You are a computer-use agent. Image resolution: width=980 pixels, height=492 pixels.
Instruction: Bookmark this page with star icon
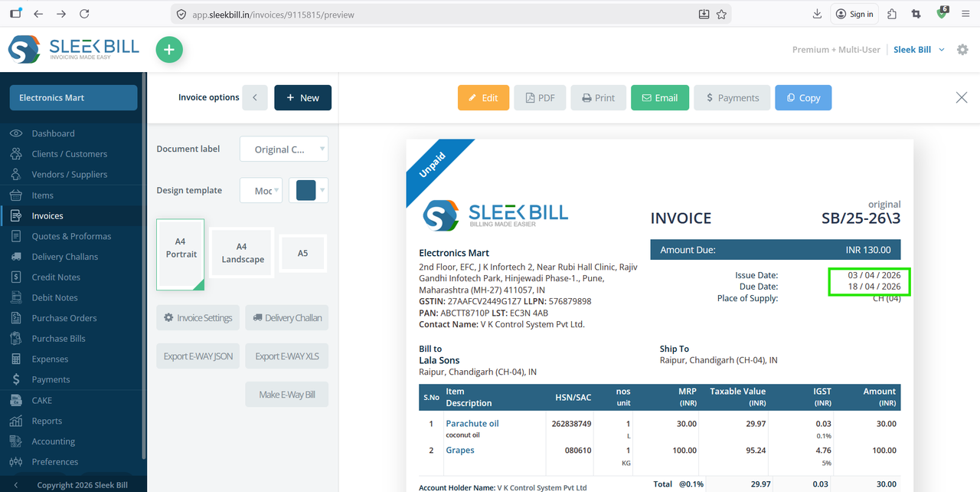click(721, 14)
